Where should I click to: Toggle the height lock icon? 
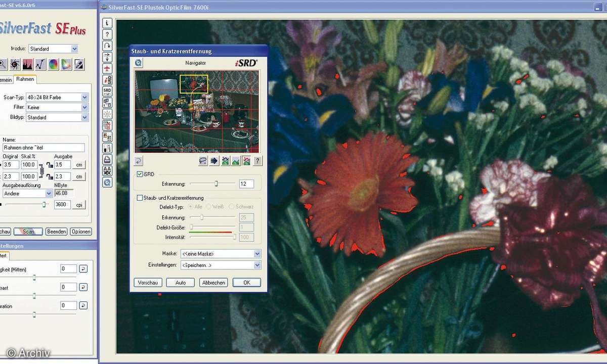(x=50, y=177)
